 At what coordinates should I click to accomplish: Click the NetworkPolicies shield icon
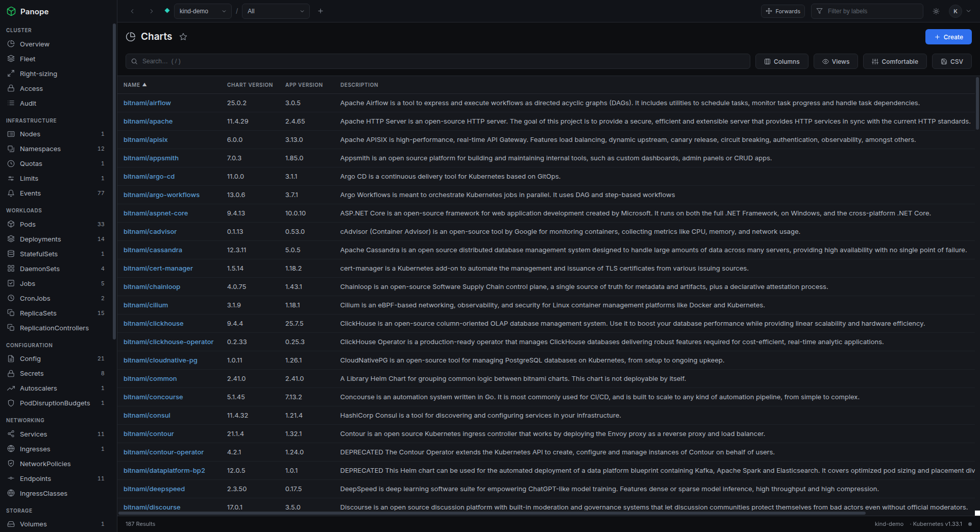pos(11,464)
